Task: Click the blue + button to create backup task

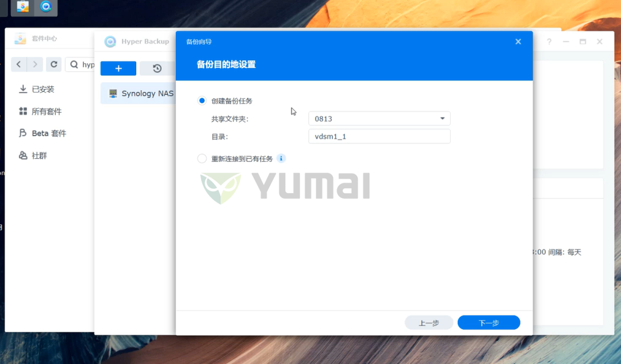Action: pyautogui.click(x=118, y=68)
